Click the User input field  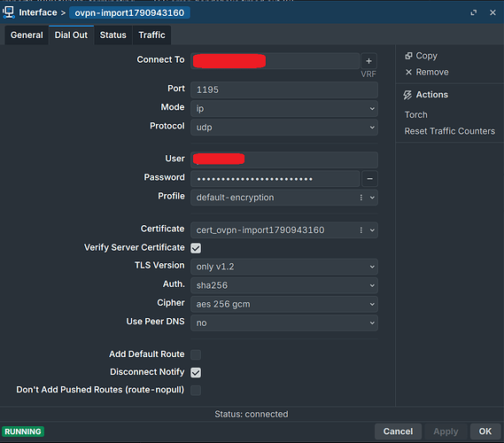point(284,159)
